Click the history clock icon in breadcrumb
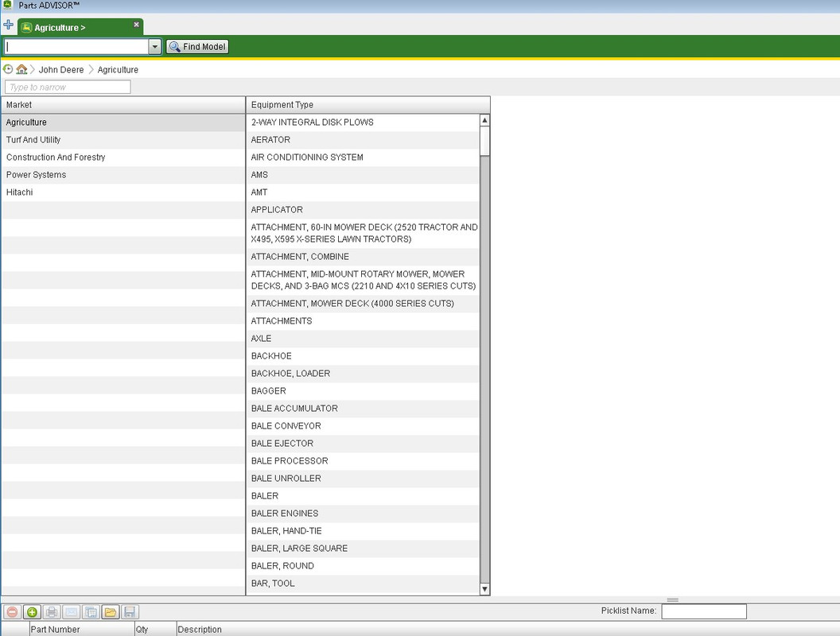 (x=8, y=69)
